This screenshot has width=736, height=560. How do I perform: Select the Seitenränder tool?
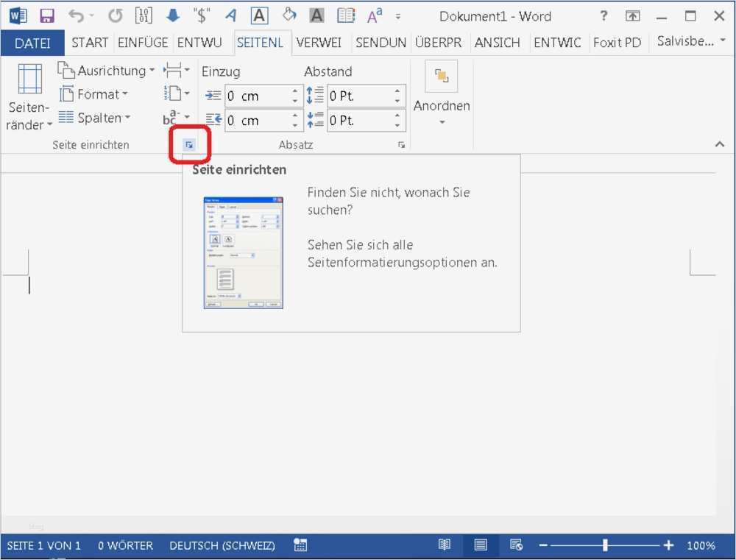(x=28, y=96)
